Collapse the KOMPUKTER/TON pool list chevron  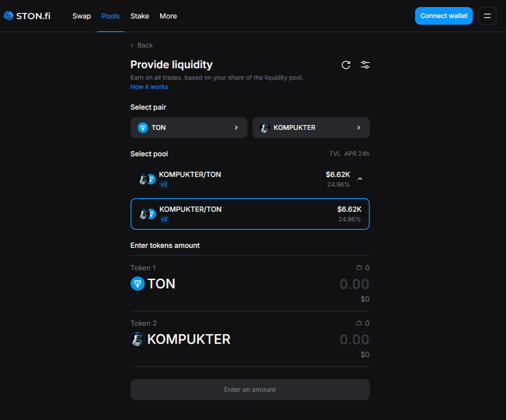(360, 179)
